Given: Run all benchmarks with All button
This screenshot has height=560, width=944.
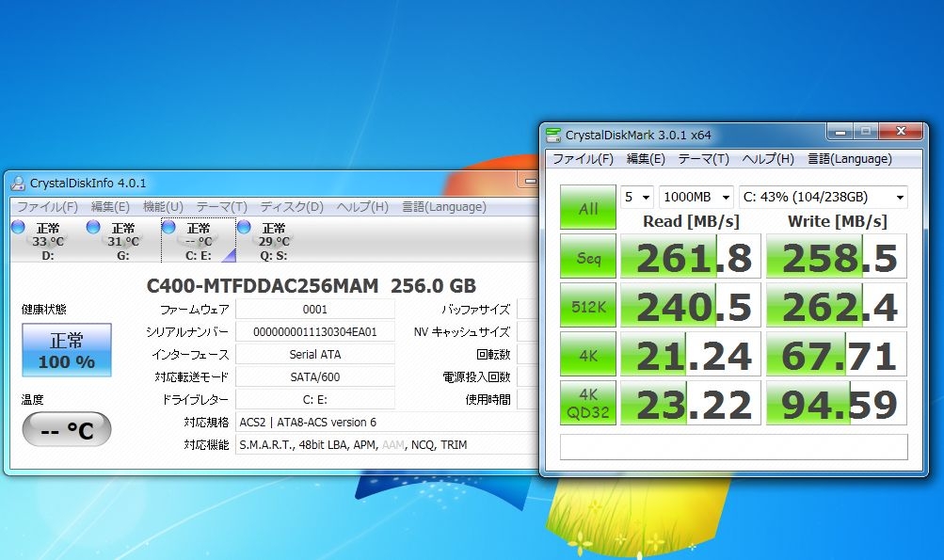Looking at the screenshot, I should tap(587, 208).
